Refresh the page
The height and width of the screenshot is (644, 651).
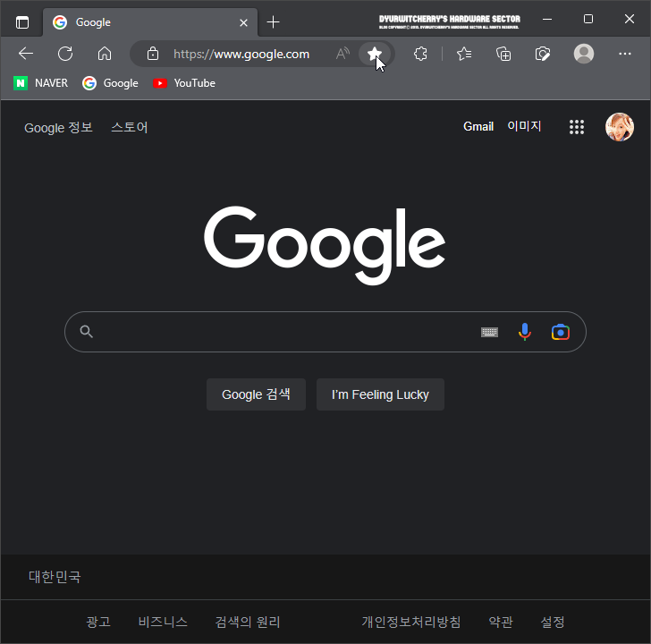[65, 54]
